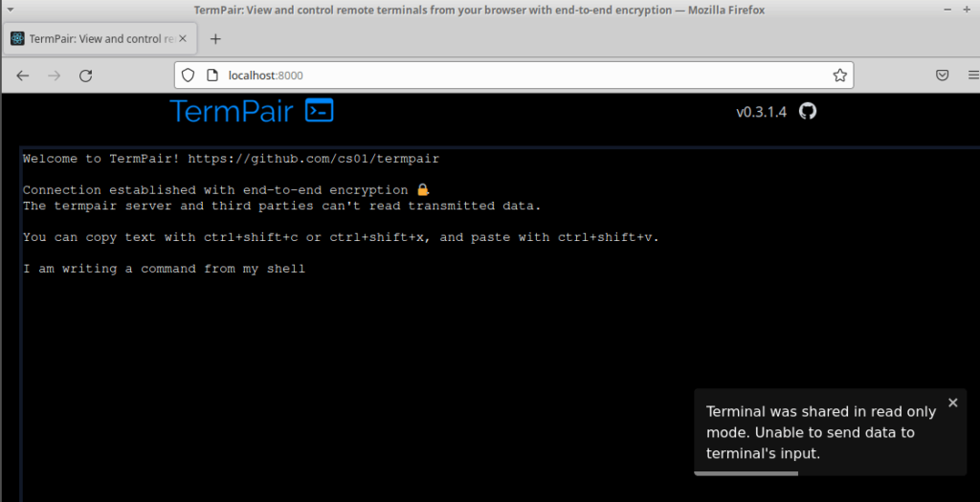This screenshot has width=980, height=502.
Task: Dismiss the read only mode notification
Action: [x=952, y=403]
